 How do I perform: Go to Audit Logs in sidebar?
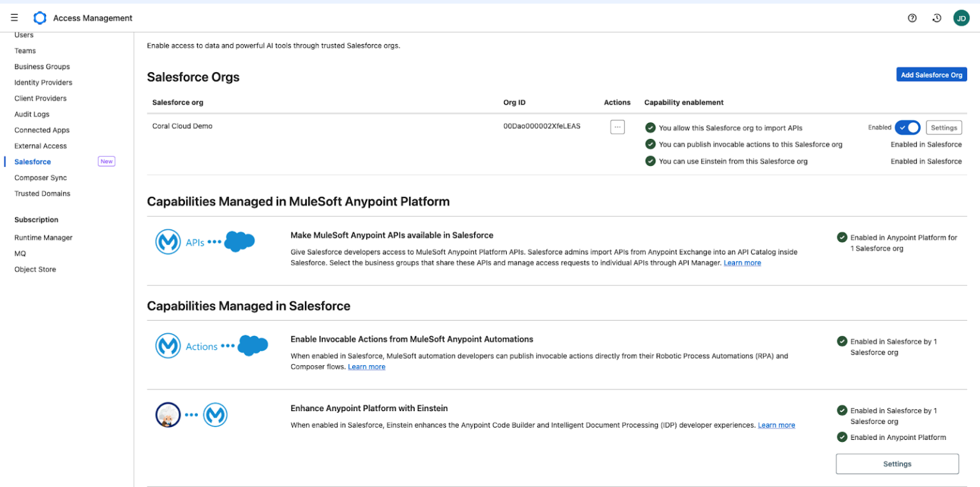[x=32, y=114]
